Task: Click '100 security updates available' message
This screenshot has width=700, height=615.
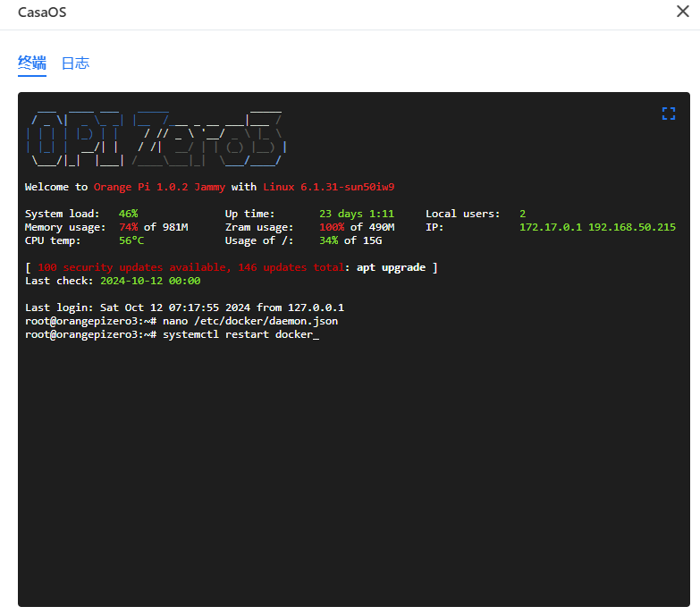Action: (x=134, y=267)
